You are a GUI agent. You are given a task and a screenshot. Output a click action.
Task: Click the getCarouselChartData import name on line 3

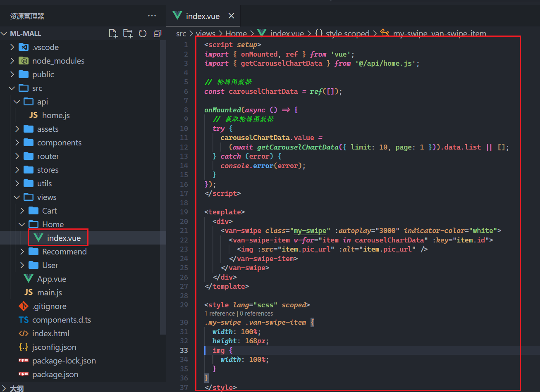point(282,63)
